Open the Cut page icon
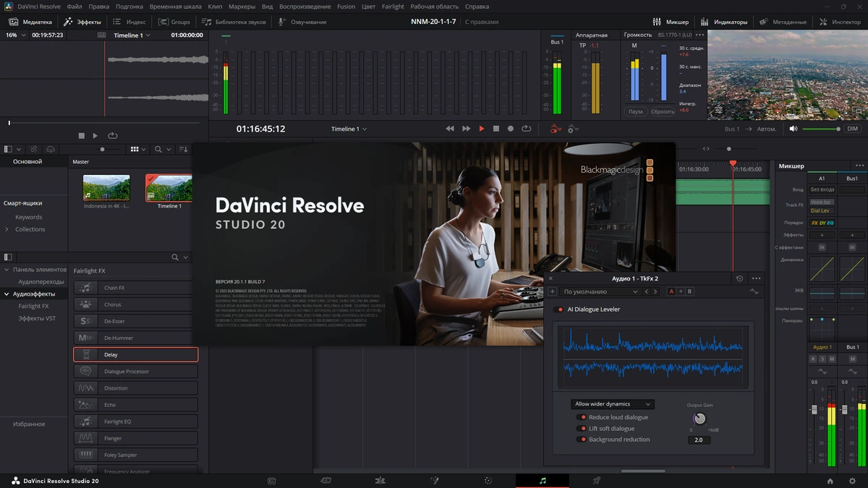 [326, 481]
